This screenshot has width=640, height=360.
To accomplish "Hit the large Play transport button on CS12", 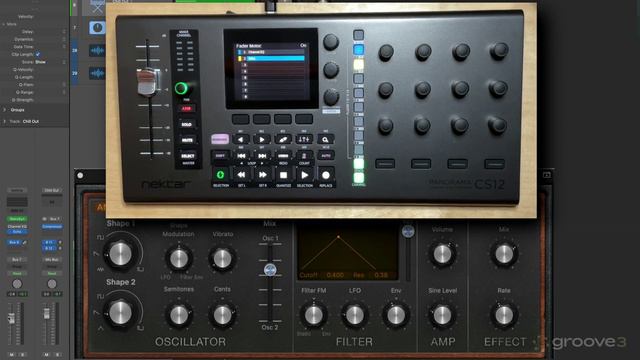I will click(304, 175).
